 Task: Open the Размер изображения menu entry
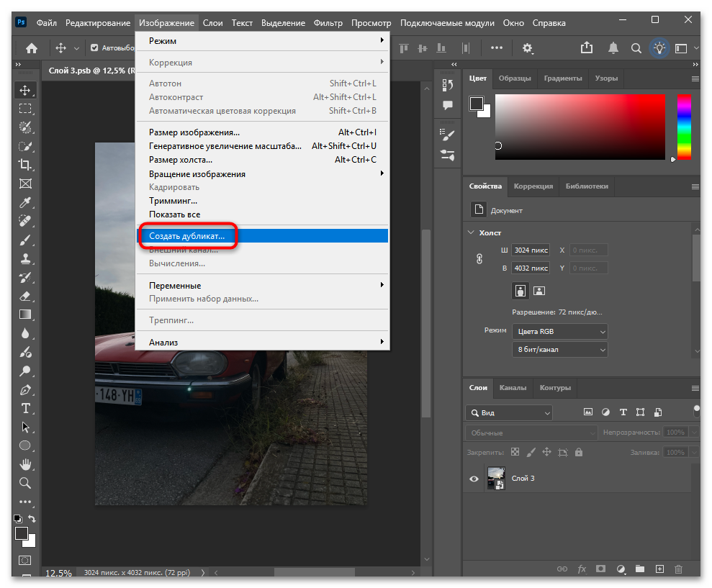[x=194, y=132]
